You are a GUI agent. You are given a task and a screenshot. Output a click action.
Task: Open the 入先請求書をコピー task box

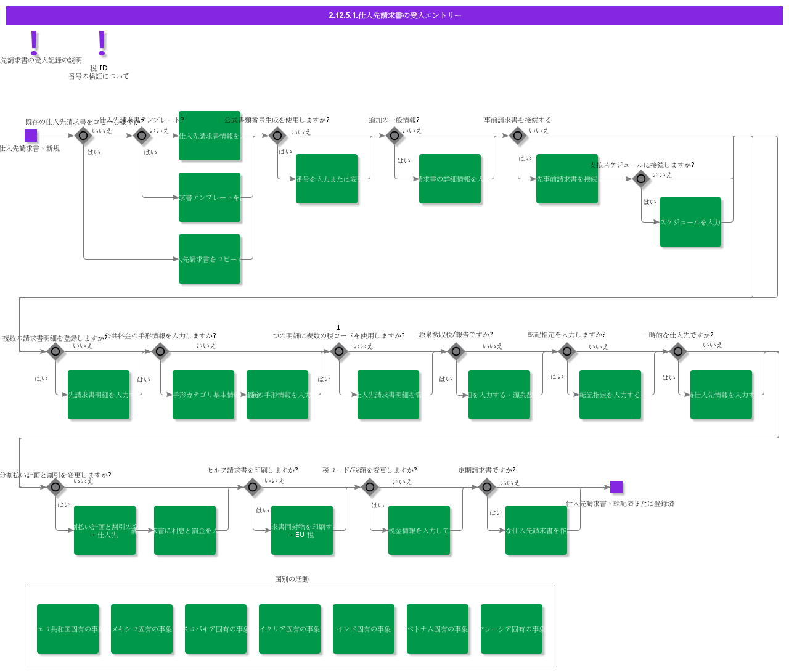pyautogui.click(x=210, y=259)
